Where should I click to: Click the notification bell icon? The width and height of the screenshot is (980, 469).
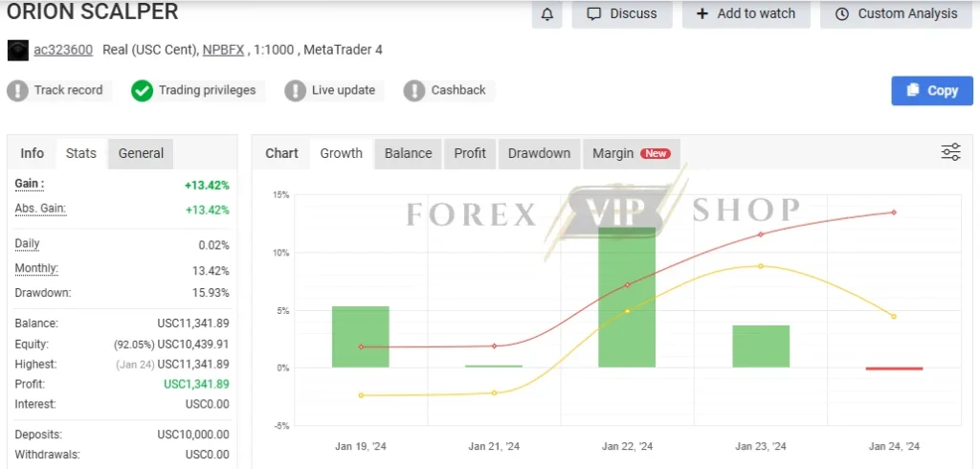click(546, 13)
